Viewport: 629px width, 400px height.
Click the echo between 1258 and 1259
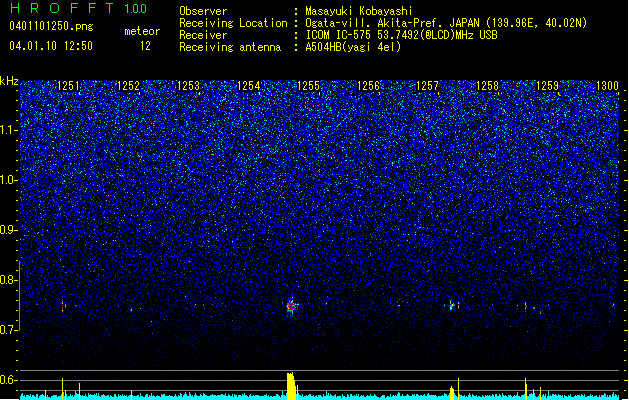(x=526, y=306)
